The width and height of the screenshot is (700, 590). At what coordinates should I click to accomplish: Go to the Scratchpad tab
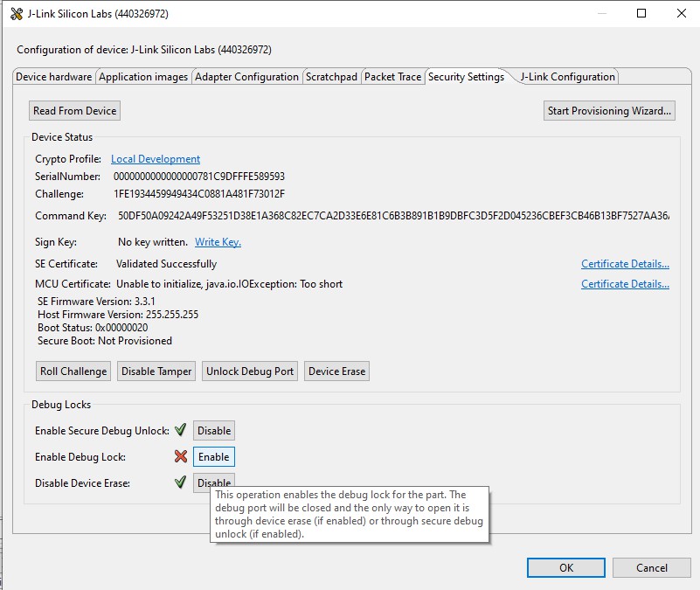(x=331, y=77)
